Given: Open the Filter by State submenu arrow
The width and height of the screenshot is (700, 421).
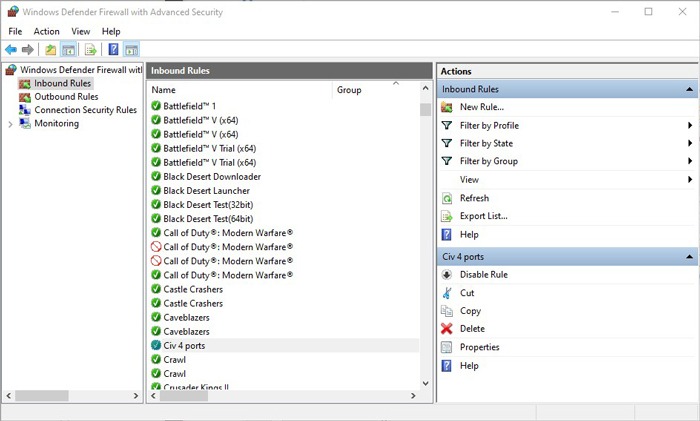Looking at the screenshot, I should tap(690, 143).
